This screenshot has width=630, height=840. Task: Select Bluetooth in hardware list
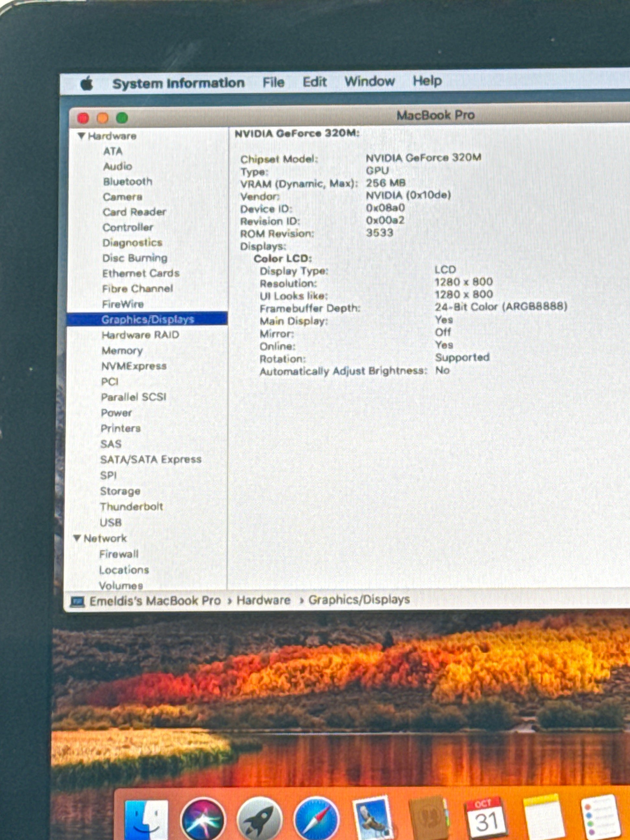pos(128,182)
